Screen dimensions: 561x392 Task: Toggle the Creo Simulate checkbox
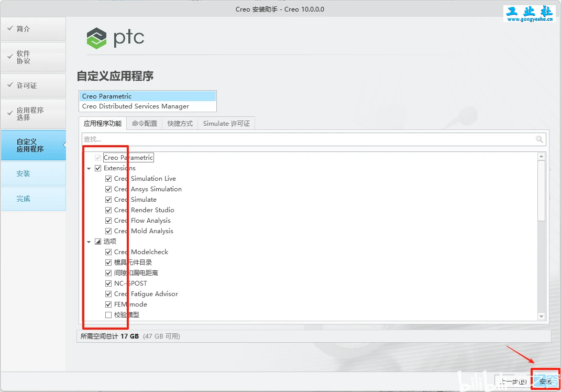click(108, 200)
